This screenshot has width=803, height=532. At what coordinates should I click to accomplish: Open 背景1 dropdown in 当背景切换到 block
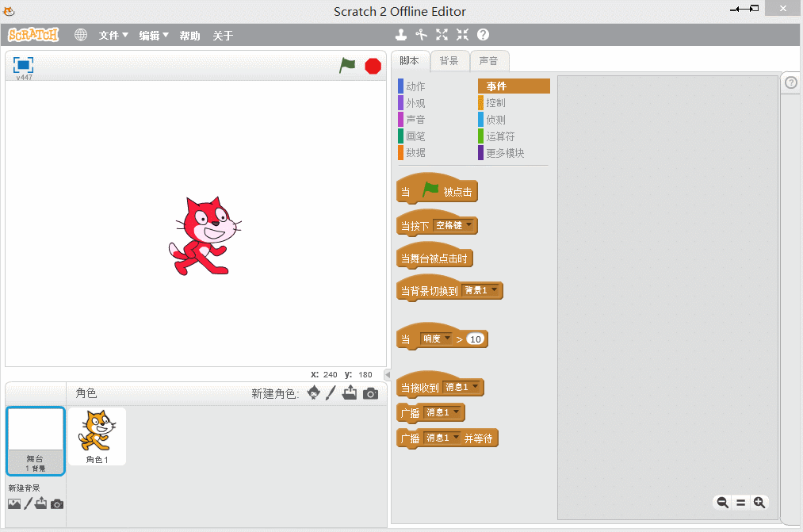click(x=480, y=290)
